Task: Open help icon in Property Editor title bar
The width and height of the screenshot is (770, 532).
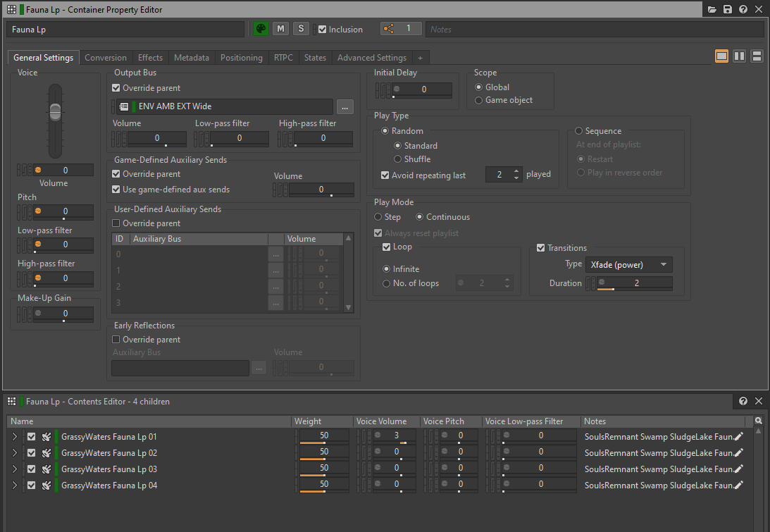Action: 743,9
